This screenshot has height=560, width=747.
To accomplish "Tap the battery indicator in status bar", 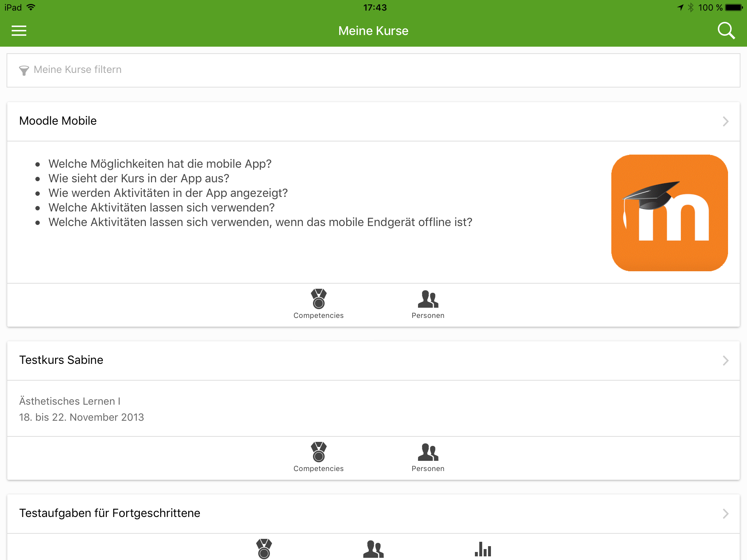I will coord(734,7).
